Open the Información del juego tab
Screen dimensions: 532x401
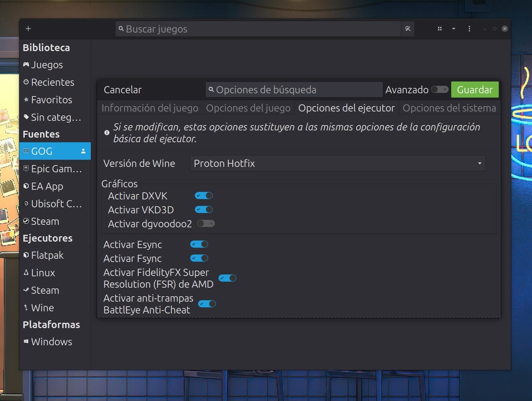tap(150, 108)
